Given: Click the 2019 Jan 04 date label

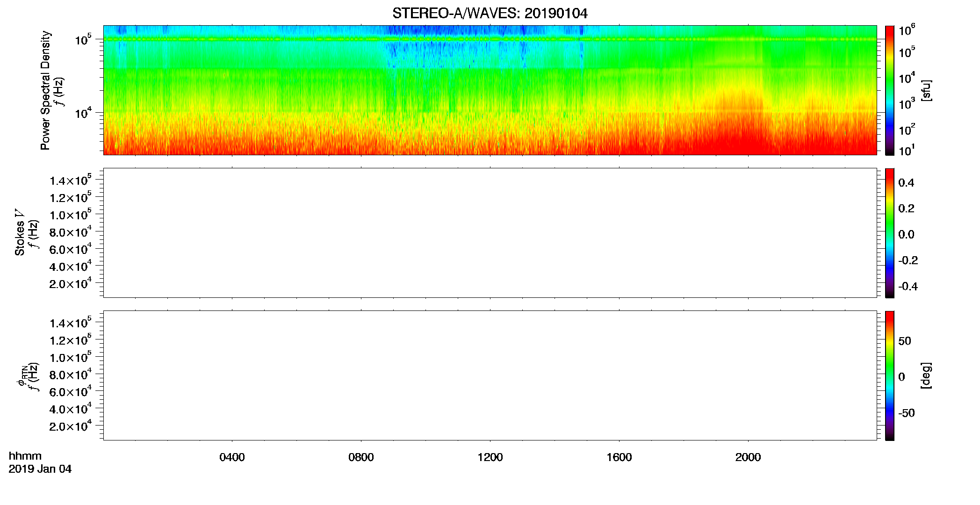Looking at the screenshot, I should [x=40, y=469].
